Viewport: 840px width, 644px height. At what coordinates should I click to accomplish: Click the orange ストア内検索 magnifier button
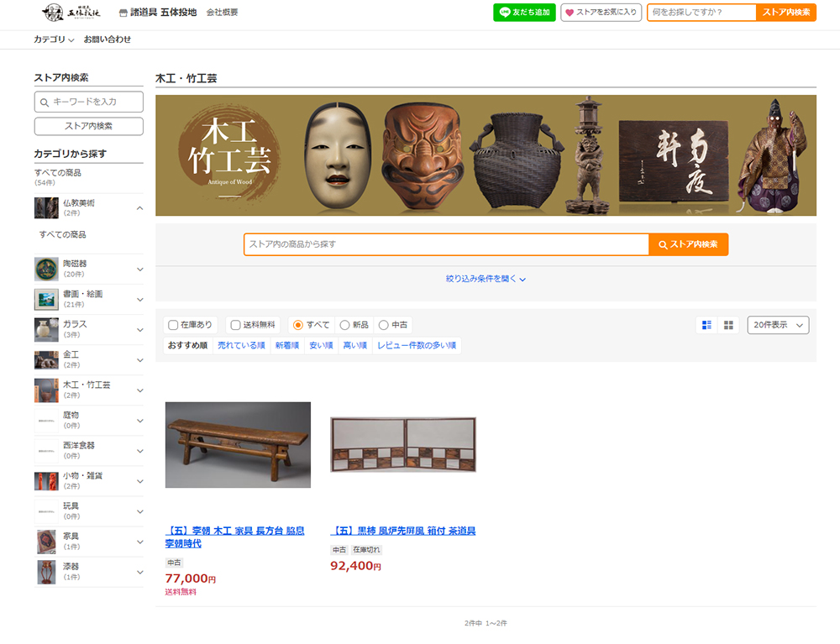coord(688,244)
